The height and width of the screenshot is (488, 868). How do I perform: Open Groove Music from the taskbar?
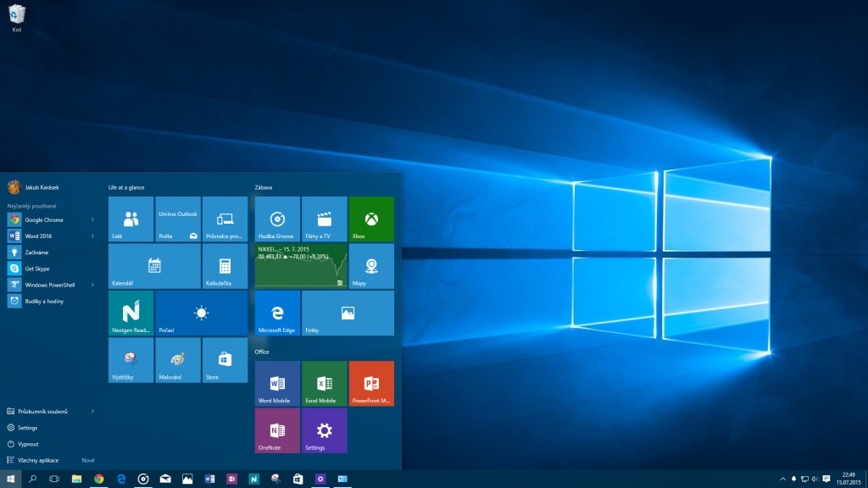pyautogui.click(x=142, y=480)
